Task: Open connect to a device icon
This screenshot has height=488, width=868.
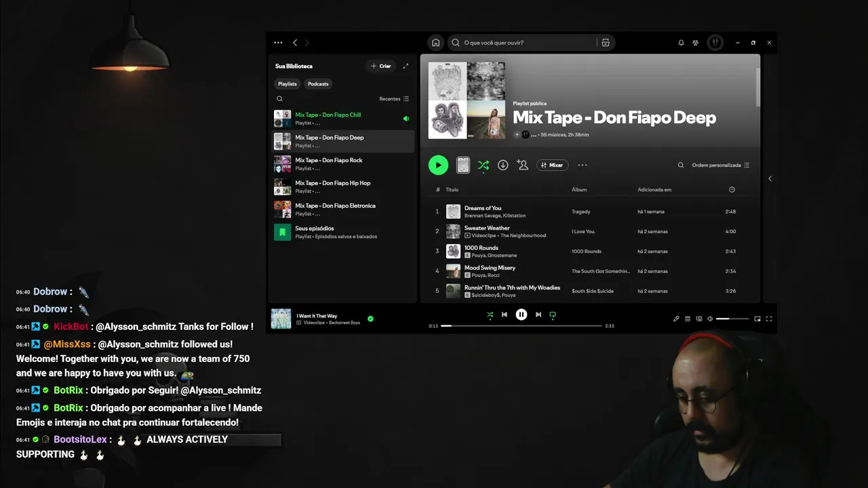Action: coord(699,319)
